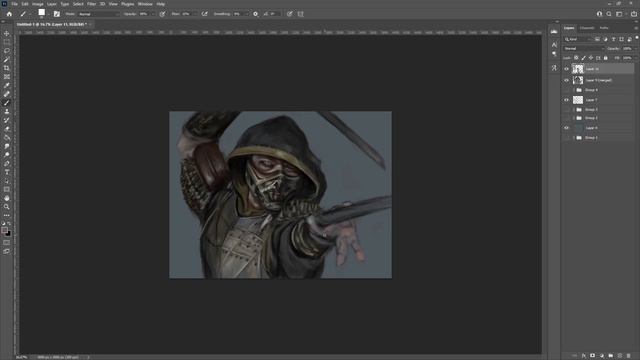Delete layer trash button

click(629, 356)
